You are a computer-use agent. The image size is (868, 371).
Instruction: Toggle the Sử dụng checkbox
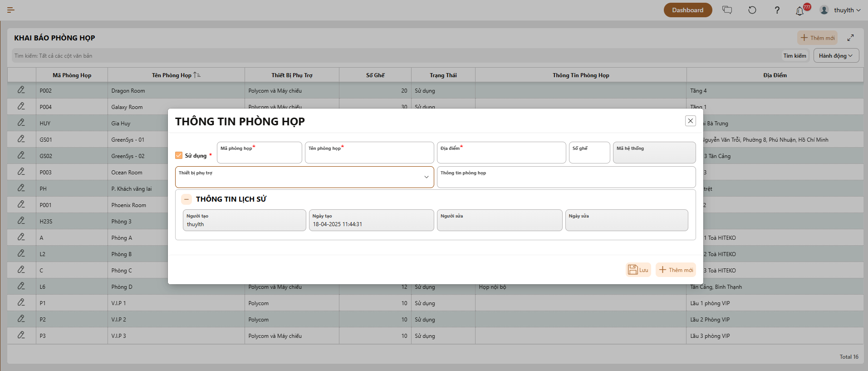(x=179, y=155)
